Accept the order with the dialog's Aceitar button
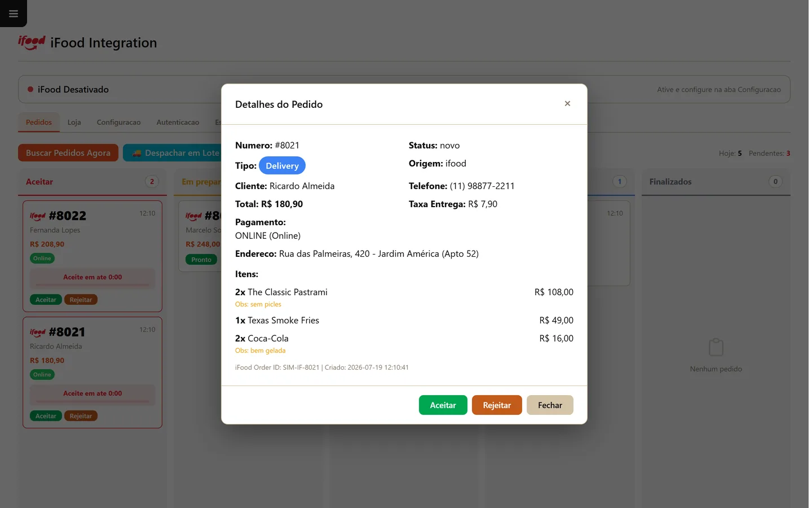 tap(443, 405)
